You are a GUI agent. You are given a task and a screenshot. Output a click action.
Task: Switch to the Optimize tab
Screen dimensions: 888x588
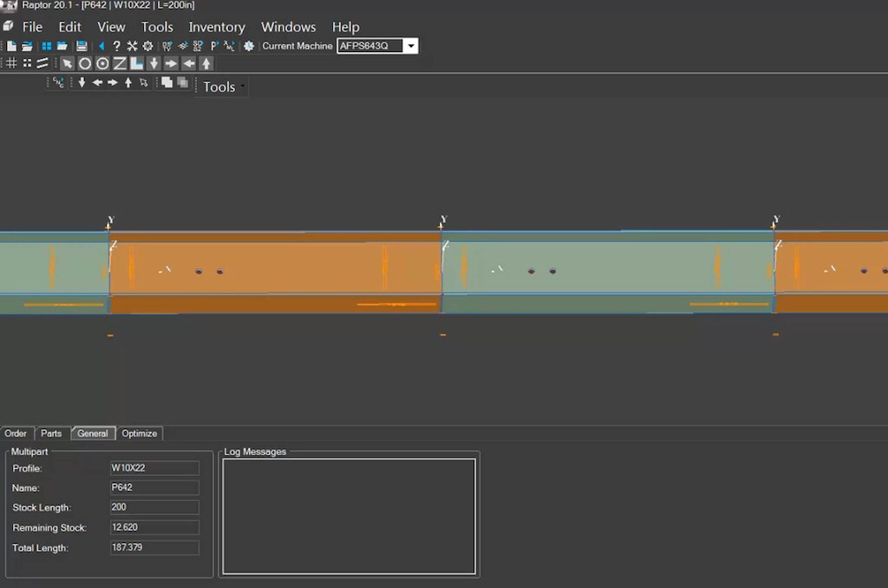pyautogui.click(x=139, y=434)
